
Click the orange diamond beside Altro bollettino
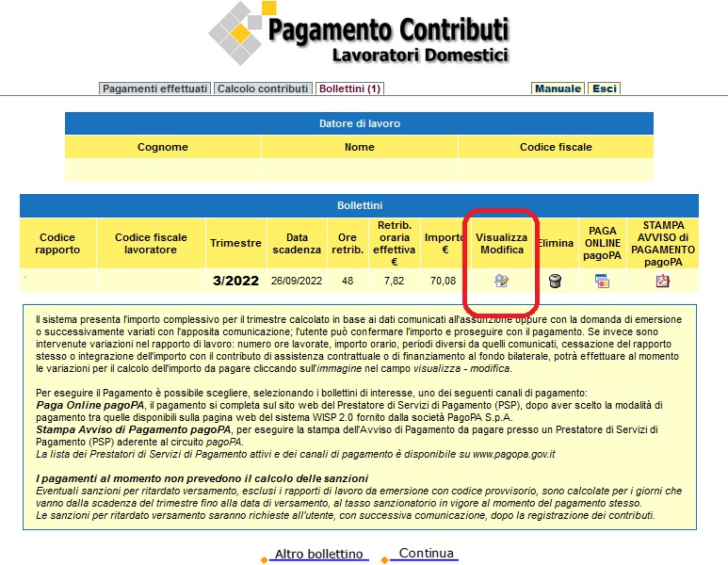pyautogui.click(x=264, y=559)
